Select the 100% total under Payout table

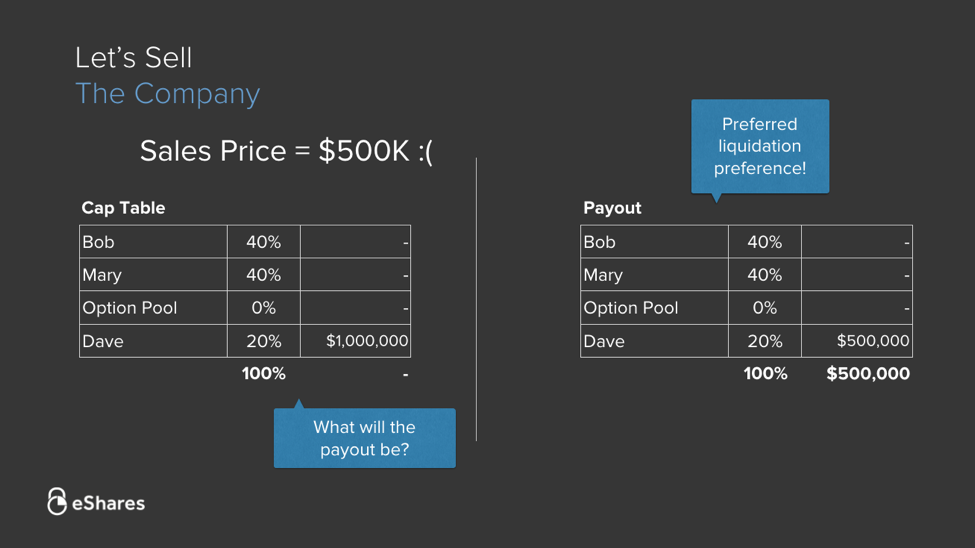[x=765, y=374]
